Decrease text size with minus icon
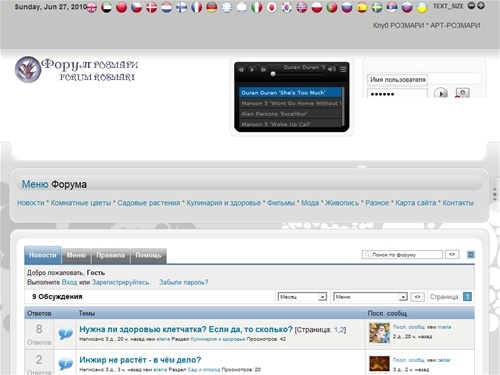The height and width of the screenshot is (375, 500). [471, 5]
